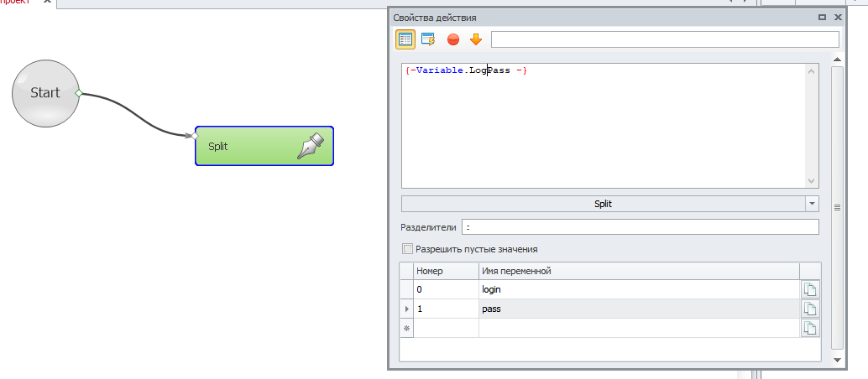Click the row selector arrow of pass row
Viewport: 868px width, 379px height.
[x=407, y=309]
